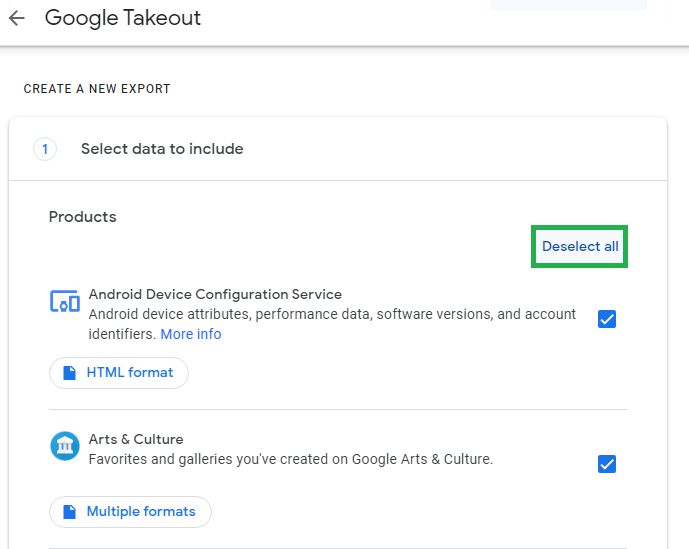Open Multiple formats options button

click(130, 512)
